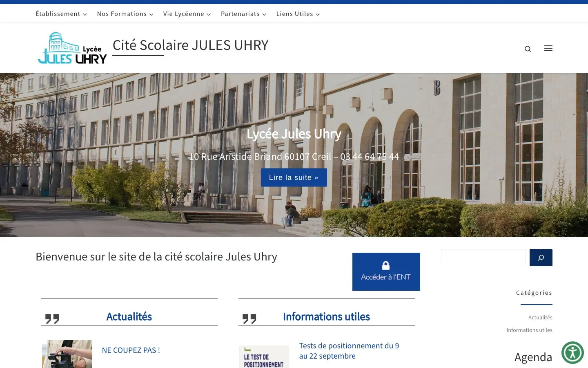Click the sidebar search input field
Screen dimensions: 588x368
tap(483, 258)
